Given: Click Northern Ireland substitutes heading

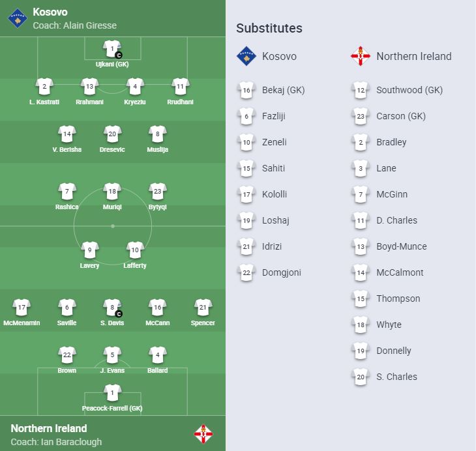Looking at the screenshot, I should click(413, 56).
